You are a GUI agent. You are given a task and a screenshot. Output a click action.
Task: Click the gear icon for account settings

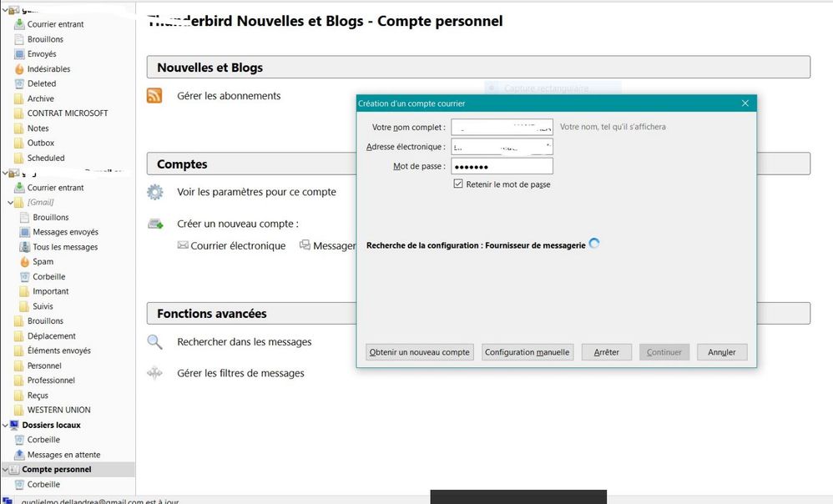[x=154, y=192]
